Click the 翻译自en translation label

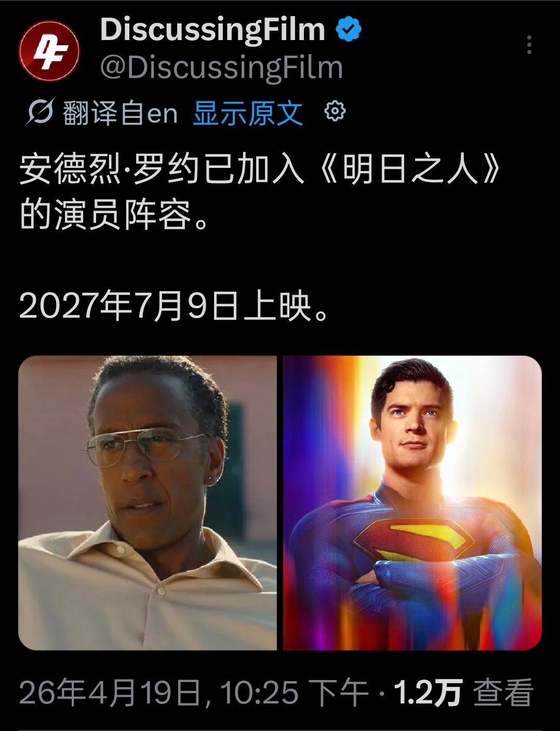point(121,112)
